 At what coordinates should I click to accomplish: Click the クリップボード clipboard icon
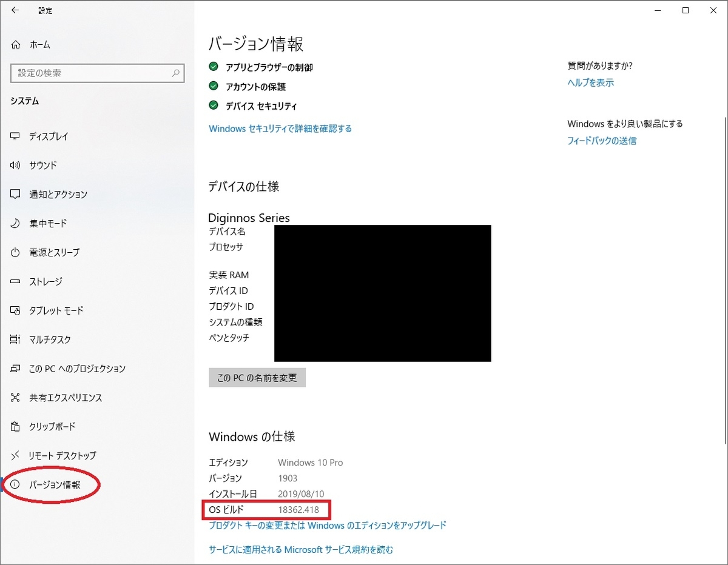click(16, 426)
